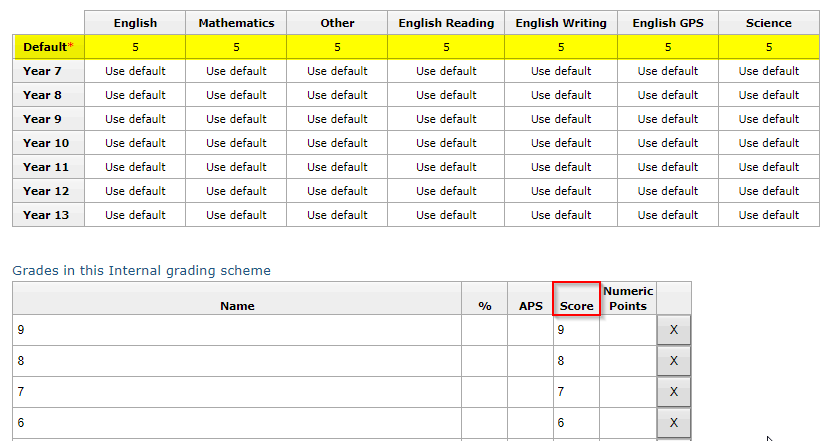Viewport: 829px width, 441px height.
Task: Click the Numeric Points field for grade 6
Action: coord(628,422)
